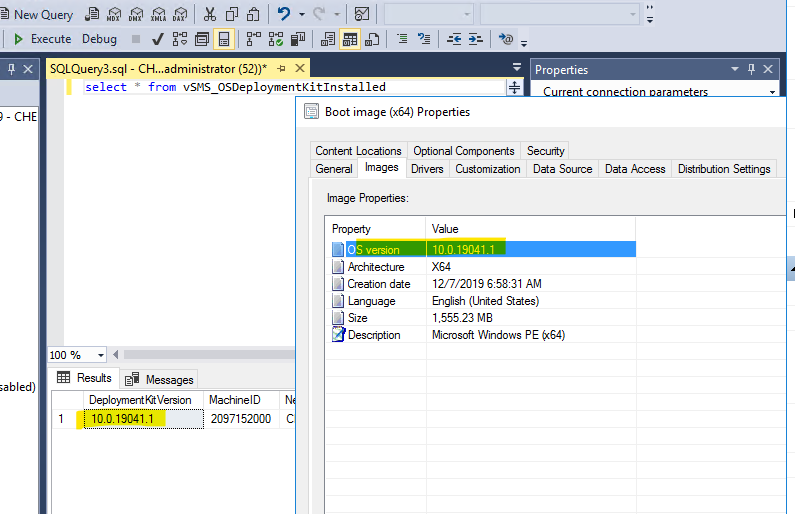This screenshot has width=795, height=514.
Task: Click the editor split-window handle
Action: pos(514,87)
